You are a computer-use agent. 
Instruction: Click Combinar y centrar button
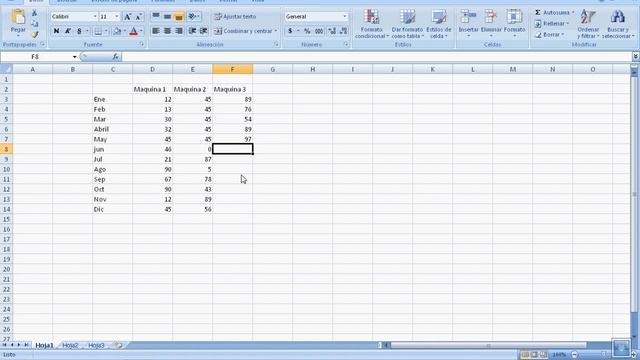tap(245, 31)
